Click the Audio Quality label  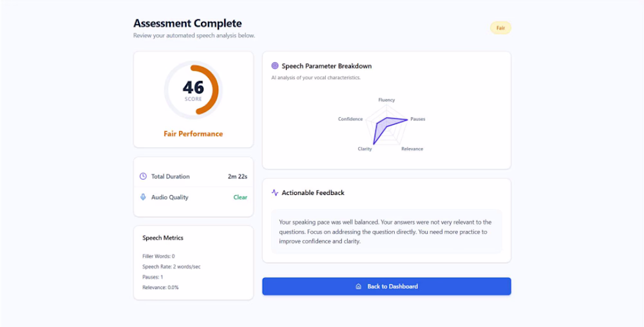click(169, 197)
